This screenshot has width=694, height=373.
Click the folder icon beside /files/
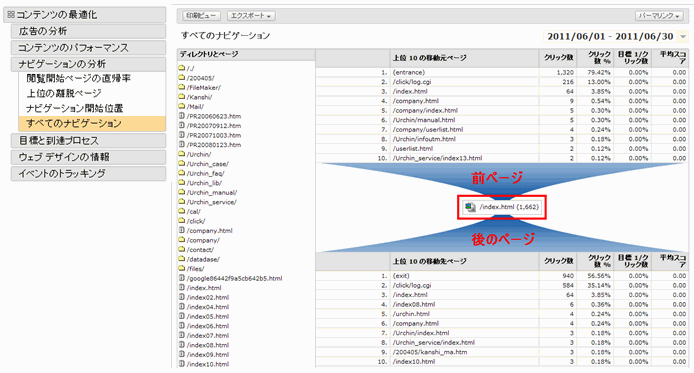pos(181,268)
